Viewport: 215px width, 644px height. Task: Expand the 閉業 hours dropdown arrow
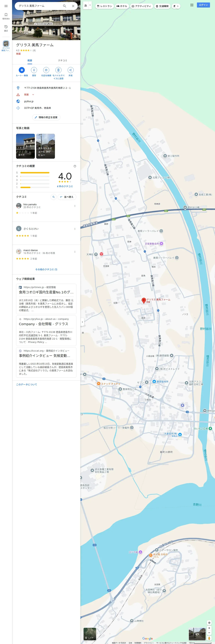33,95
